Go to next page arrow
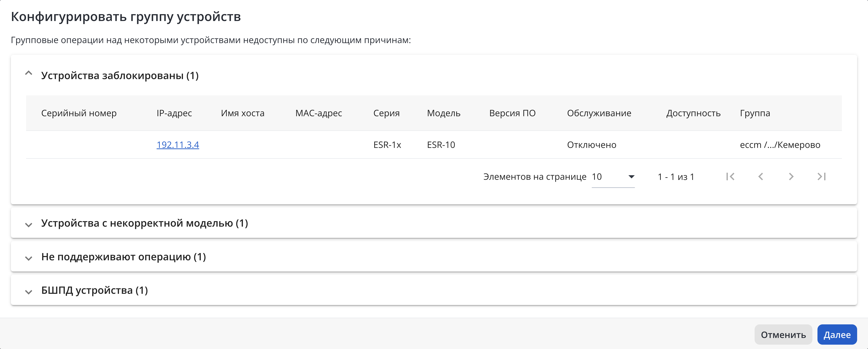 [x=791, y=176]
